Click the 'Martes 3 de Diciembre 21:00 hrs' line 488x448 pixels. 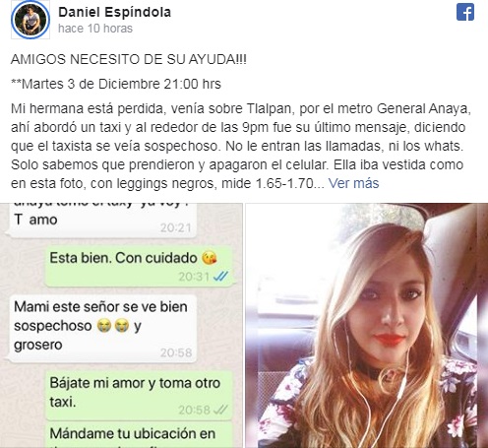click(116, 84)
